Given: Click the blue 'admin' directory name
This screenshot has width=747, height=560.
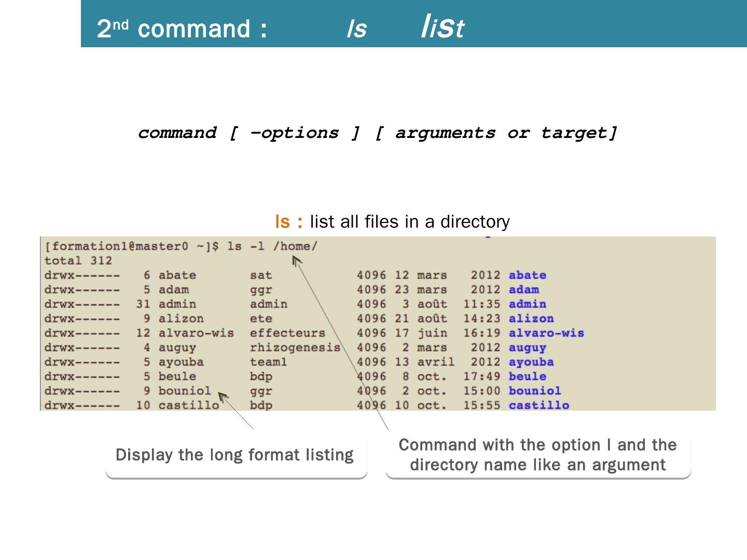Looking at the screenshot, I should coord(527,304).
